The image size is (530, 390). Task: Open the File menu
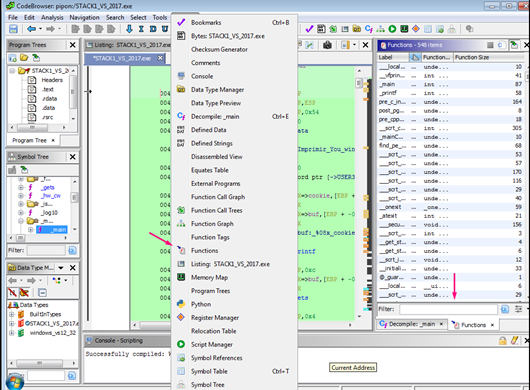click(x=13, y=18)
